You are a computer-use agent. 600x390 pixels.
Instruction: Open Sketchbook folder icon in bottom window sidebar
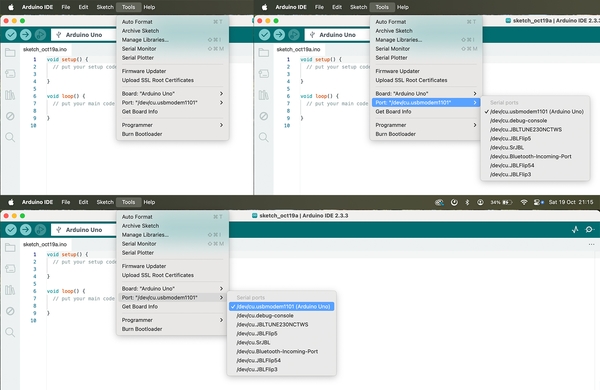tap(10, 248)
